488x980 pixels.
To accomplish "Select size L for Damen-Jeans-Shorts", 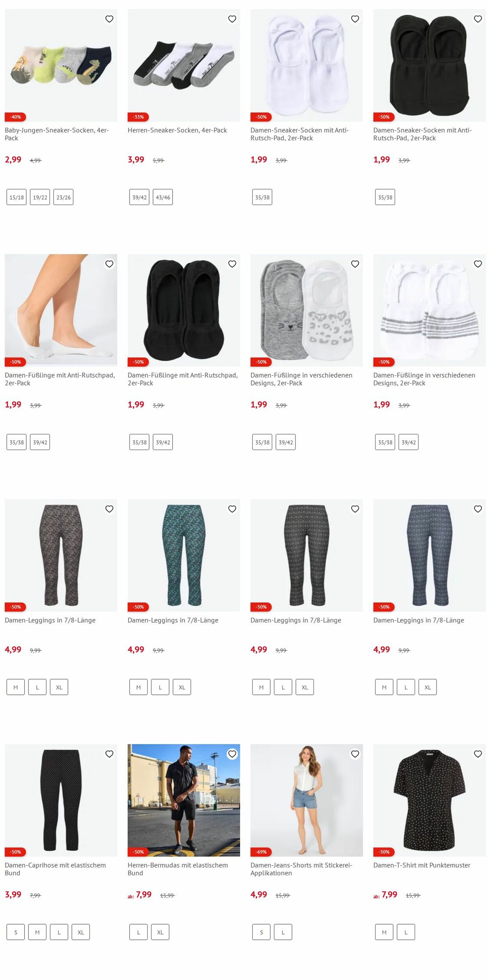I will [283, 932].
